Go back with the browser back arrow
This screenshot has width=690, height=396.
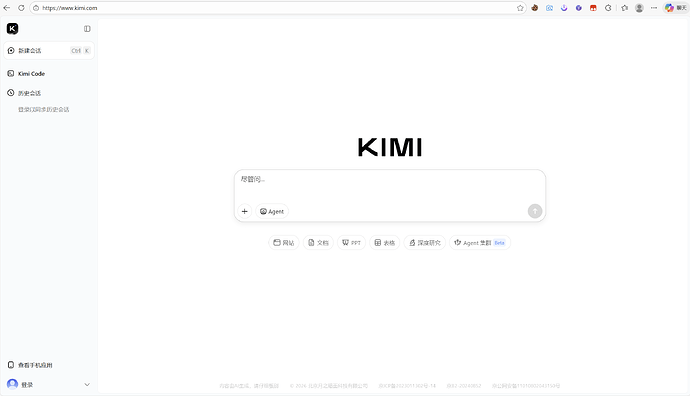click(7, 8)
